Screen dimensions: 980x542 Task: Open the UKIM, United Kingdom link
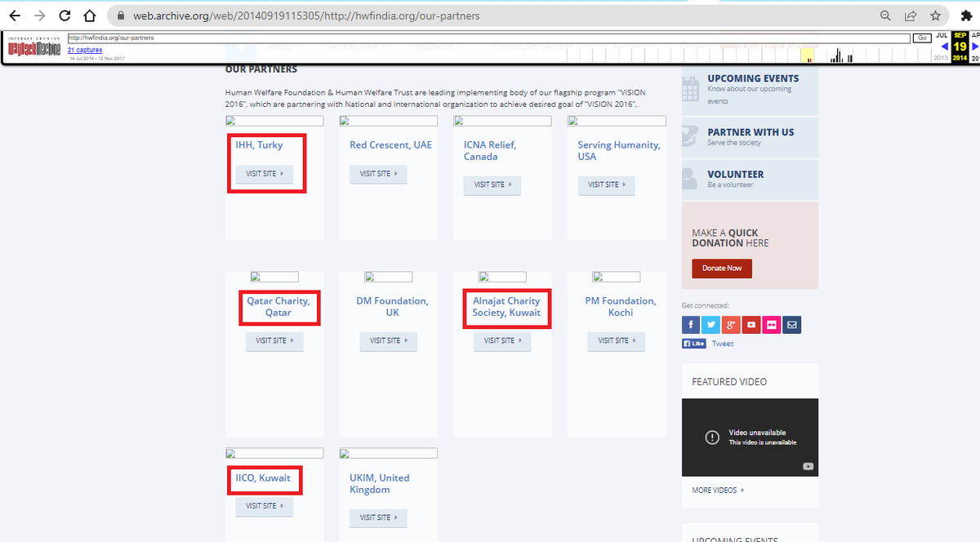pyautogui.click(x=380, y=484)
